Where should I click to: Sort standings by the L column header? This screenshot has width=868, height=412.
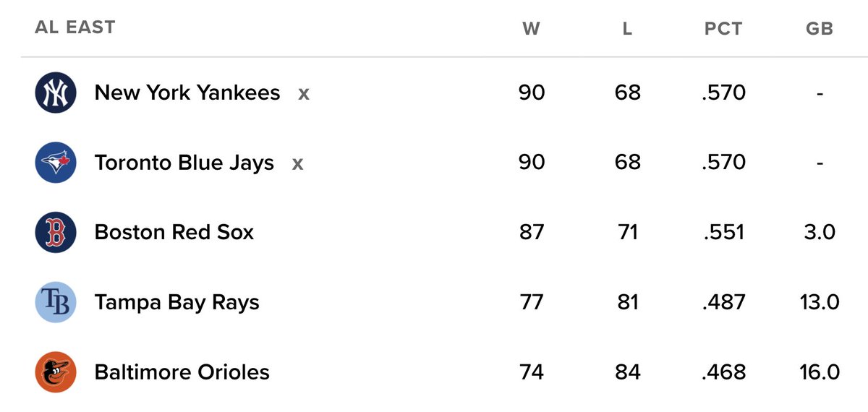click(627, 29)
